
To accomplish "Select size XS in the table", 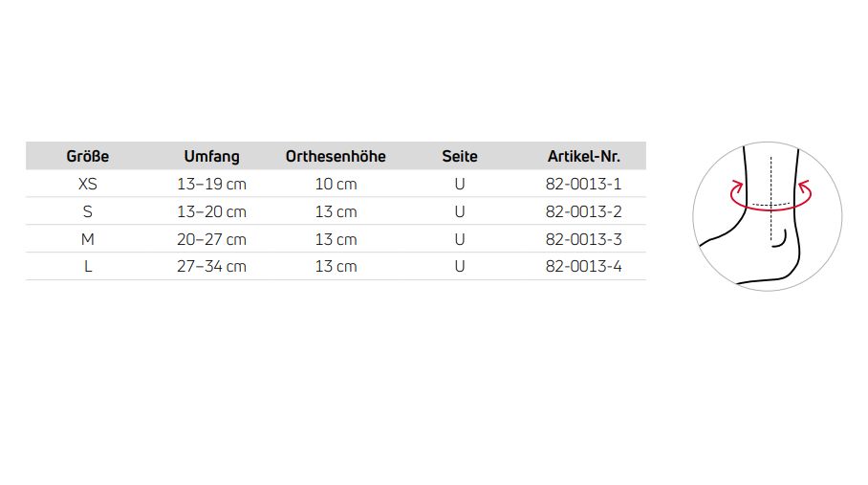I will [x=87, y=184].
